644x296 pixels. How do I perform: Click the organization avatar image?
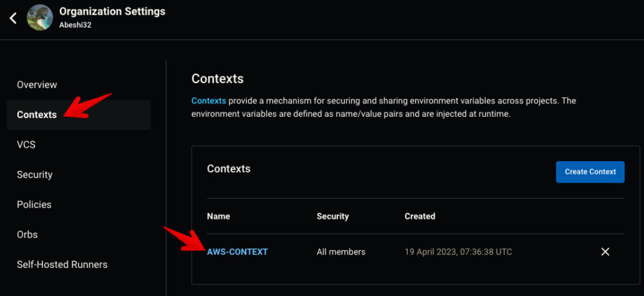40,17
